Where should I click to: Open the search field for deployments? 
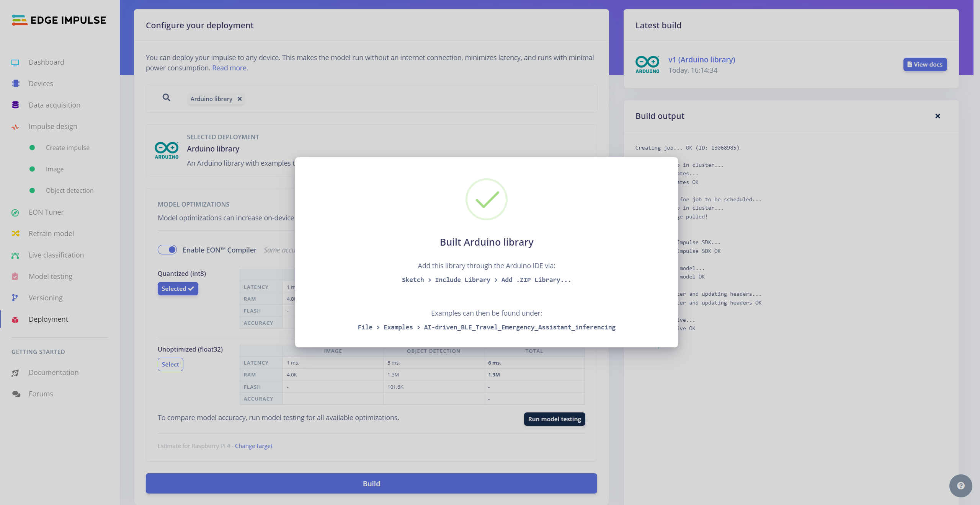point(166,98)
